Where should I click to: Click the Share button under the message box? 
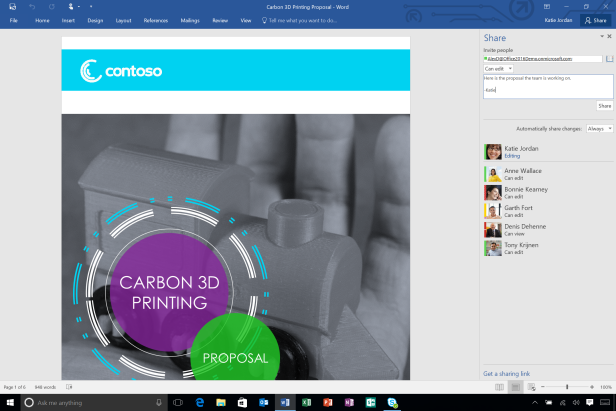(605, 106)
